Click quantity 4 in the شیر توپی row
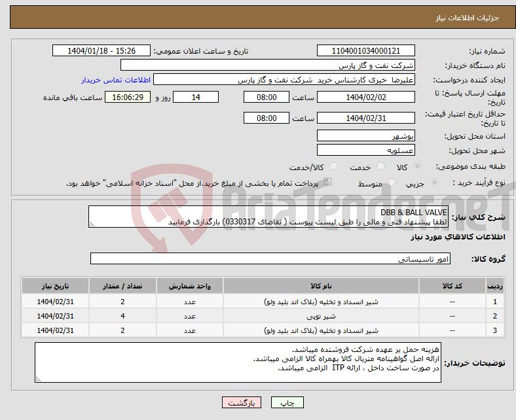 pyautogui.click(x=122, y=316)
